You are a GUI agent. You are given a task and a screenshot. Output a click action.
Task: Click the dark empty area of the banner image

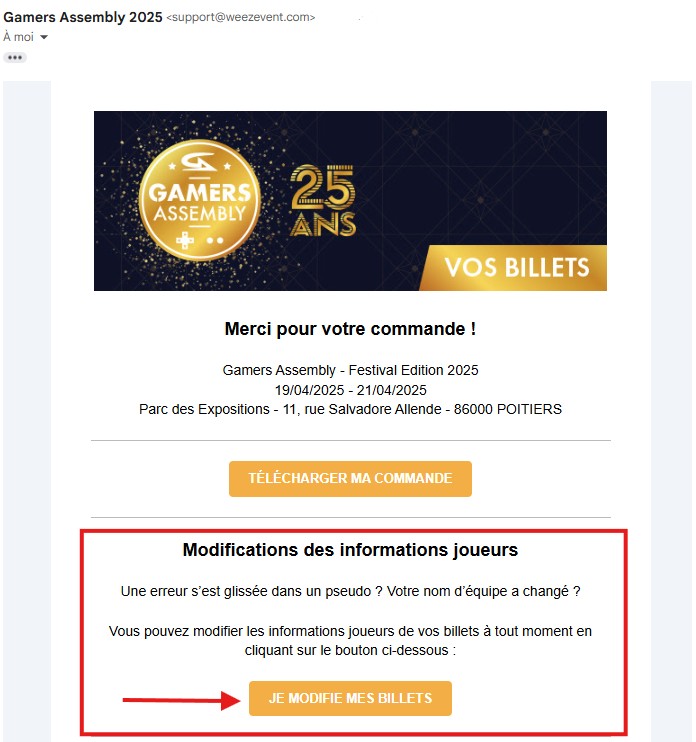[487, 180]
